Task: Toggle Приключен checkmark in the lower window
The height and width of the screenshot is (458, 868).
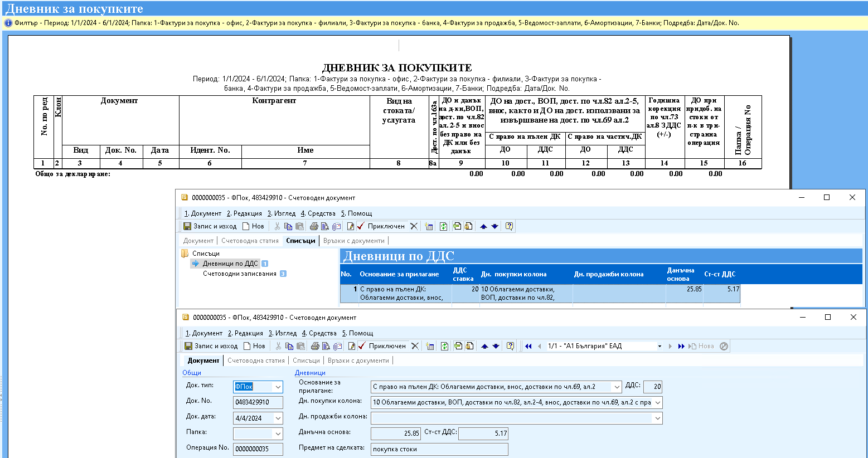Action: pyautogui.click(x=382, y=346)
